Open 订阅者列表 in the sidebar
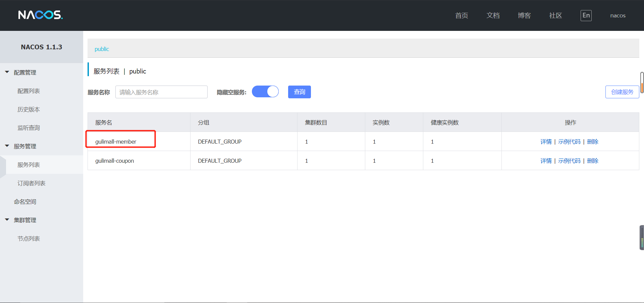Image resolution: width=644 pixels, height=303 pixels. click(32, 183)
